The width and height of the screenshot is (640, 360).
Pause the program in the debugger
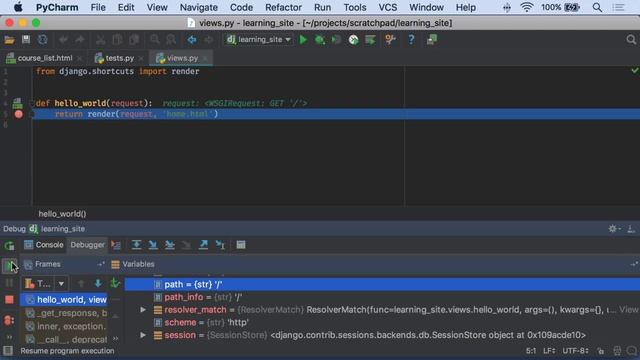(9, 283)
